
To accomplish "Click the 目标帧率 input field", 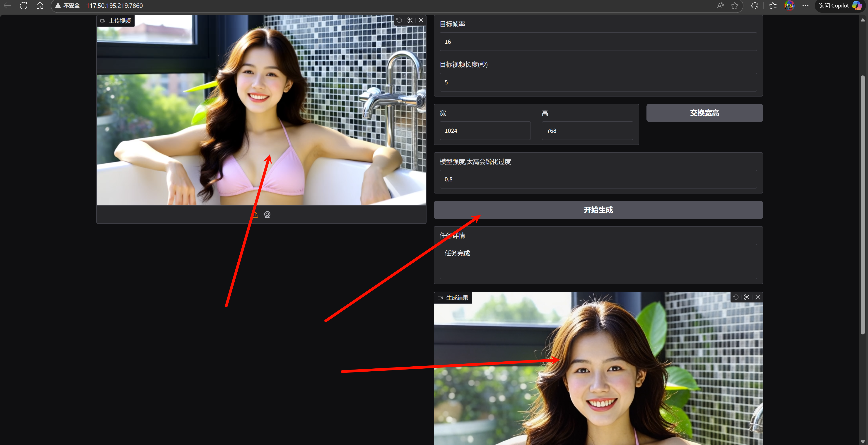I will pos(598,42).
